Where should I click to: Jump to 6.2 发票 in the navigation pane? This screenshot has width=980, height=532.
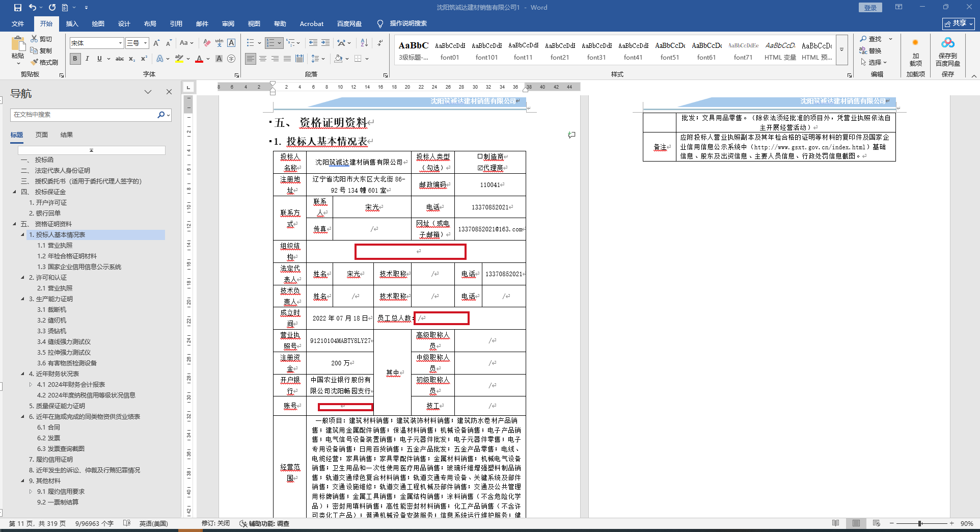pos(48,438)
